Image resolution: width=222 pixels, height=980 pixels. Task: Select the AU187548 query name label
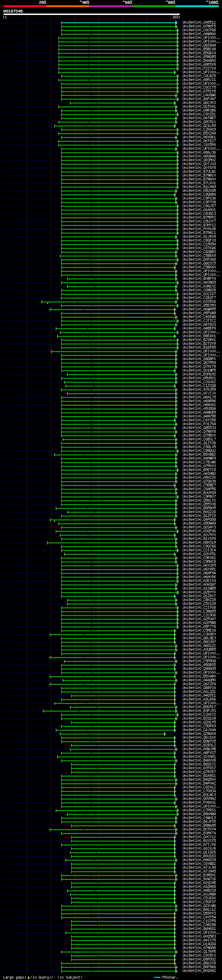pos(13,11)
